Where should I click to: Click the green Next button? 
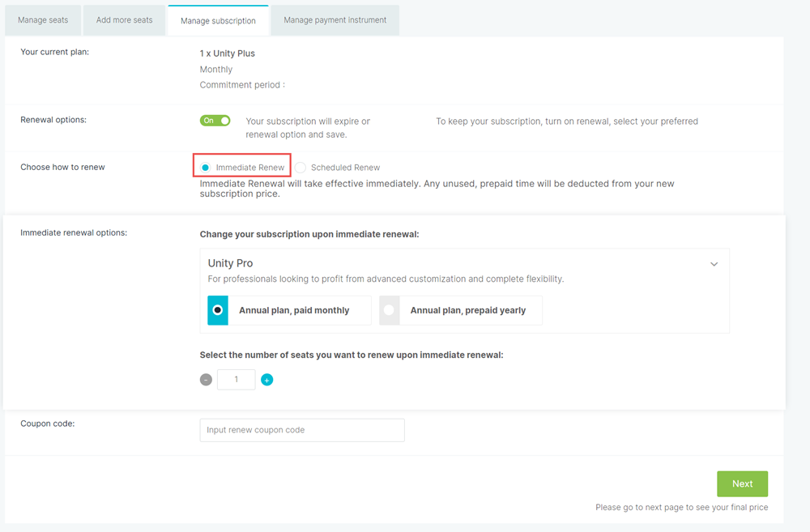pos(742,484)
